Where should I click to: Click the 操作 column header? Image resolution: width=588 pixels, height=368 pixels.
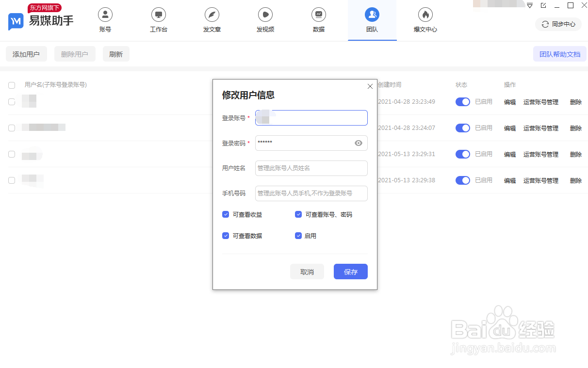510,85
